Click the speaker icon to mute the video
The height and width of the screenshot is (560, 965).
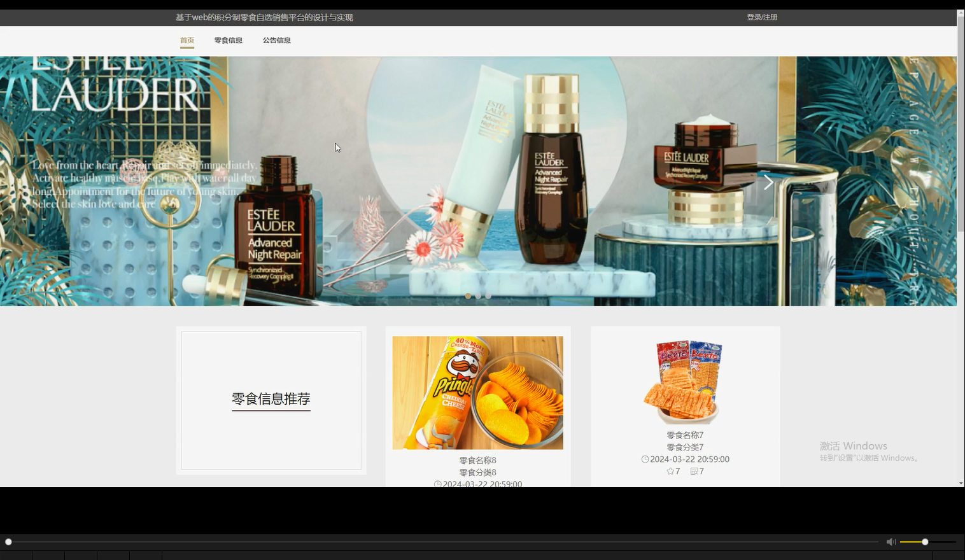pyautogui.click(x=891, y=542)
